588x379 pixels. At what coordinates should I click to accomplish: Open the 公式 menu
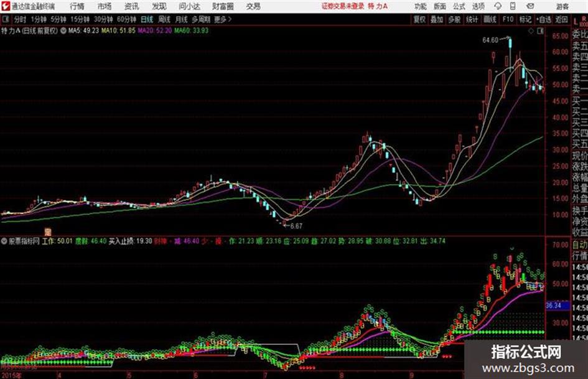[459, 6]
